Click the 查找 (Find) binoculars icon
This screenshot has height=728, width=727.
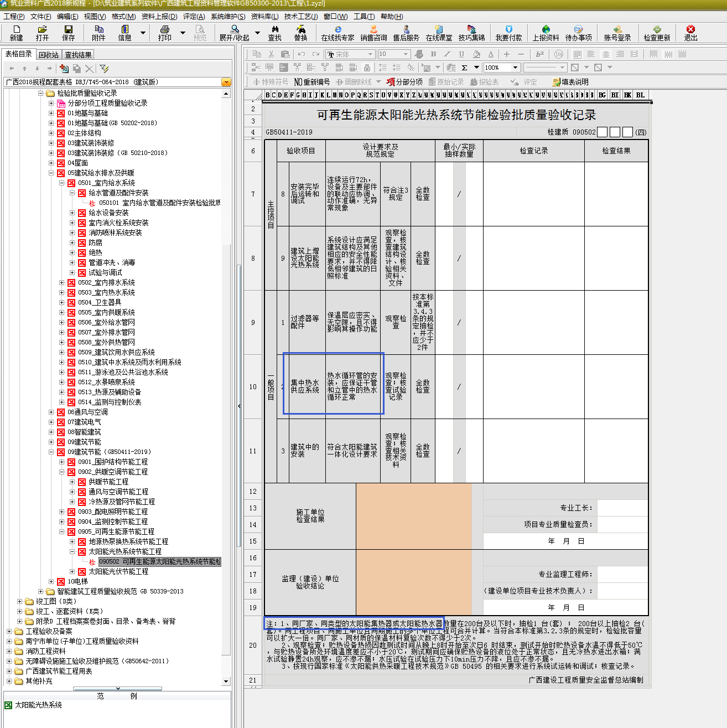tap(275, 29)
